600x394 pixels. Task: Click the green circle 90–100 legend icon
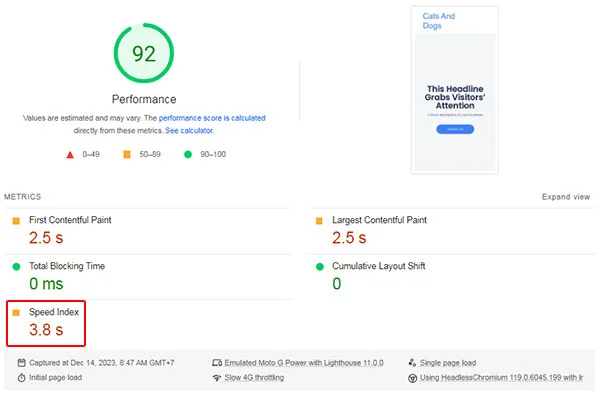tap(188, 155)
